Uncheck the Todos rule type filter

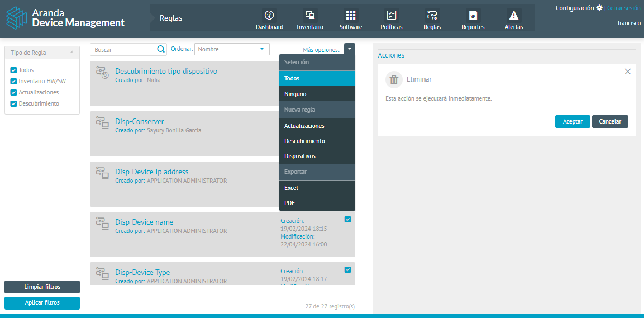(13, 70)
